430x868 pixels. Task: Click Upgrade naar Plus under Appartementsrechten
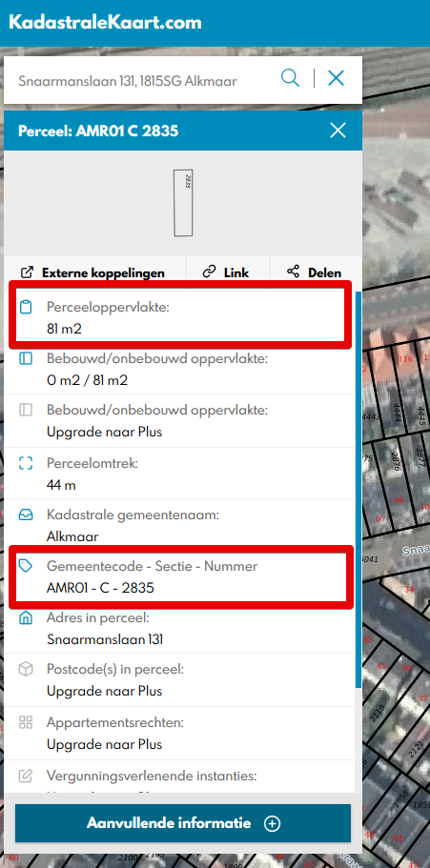(x=104, y=744)
